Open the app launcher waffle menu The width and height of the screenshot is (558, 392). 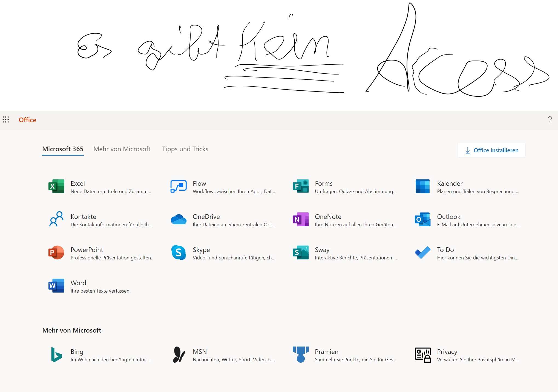click(x=6, y=120)
